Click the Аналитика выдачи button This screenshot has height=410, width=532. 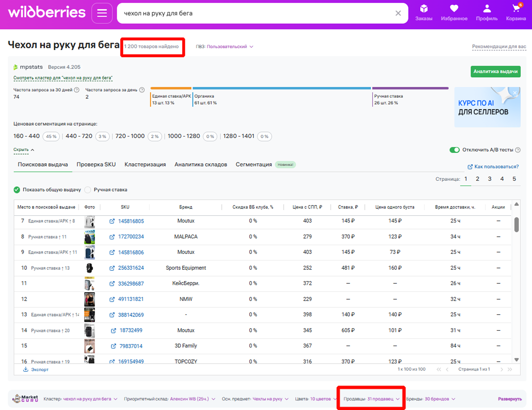pyautogui.click(x=496, y=71)
